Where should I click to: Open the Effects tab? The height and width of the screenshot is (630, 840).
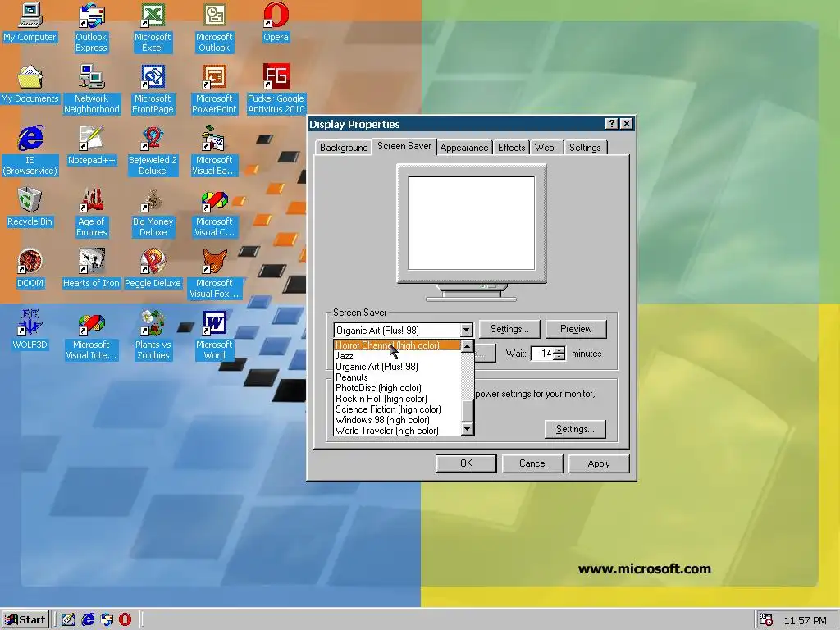pyautogui.click(x=511, y=148)
